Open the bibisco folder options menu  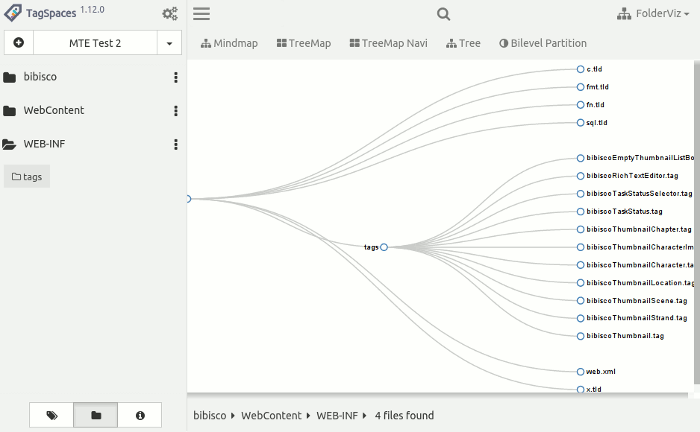coord(176,77)
